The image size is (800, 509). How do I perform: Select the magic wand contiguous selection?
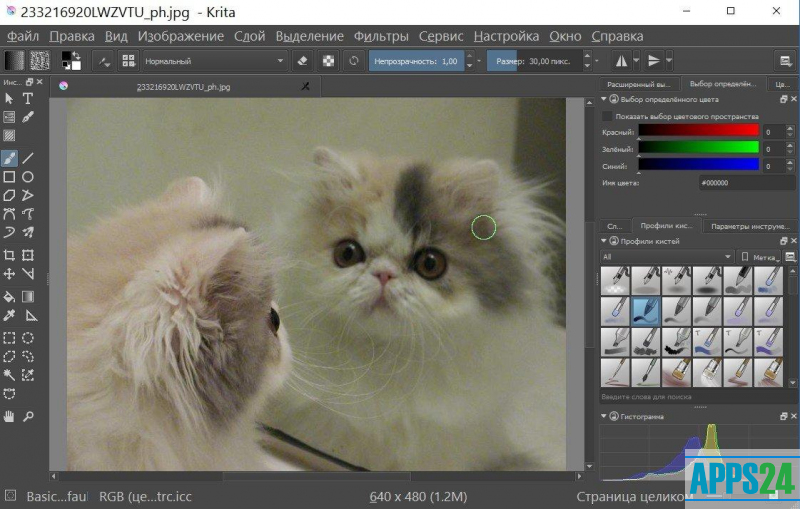(9, 375)
